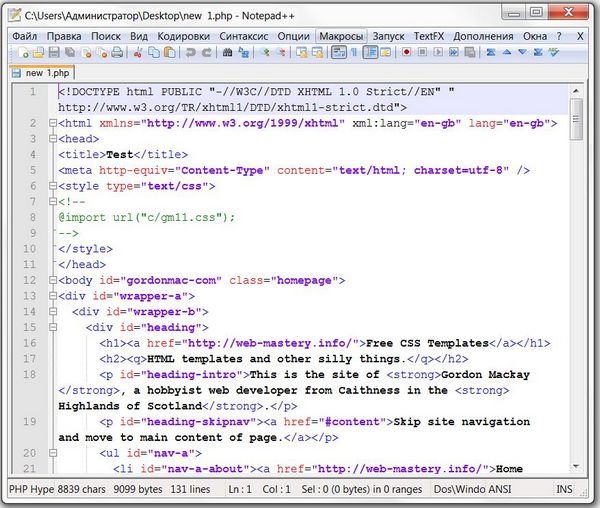
Task: Collapse the wrapper-b div fold line 14
Action: (53, 312)
